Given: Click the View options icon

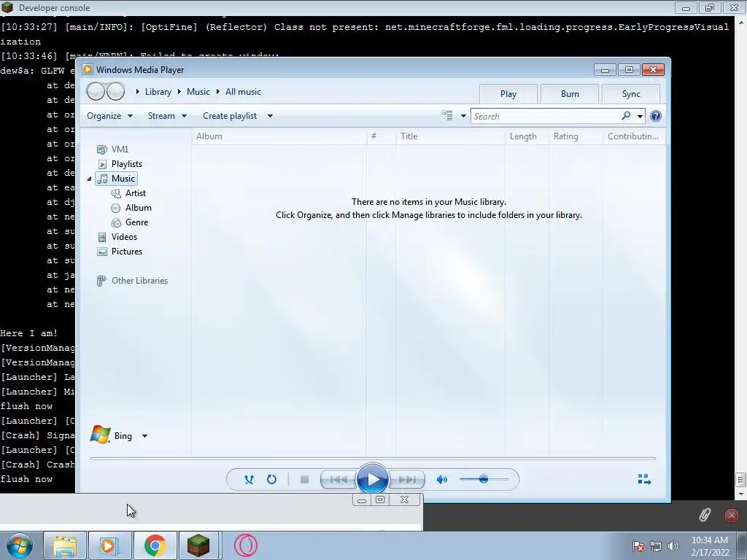Looking at the screenshot, I should click(x=447, y=116).
